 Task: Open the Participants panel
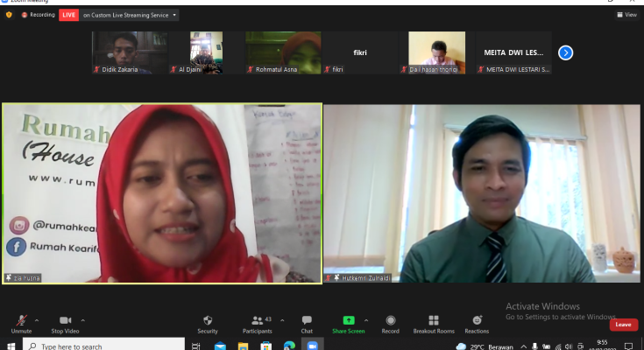257,324
